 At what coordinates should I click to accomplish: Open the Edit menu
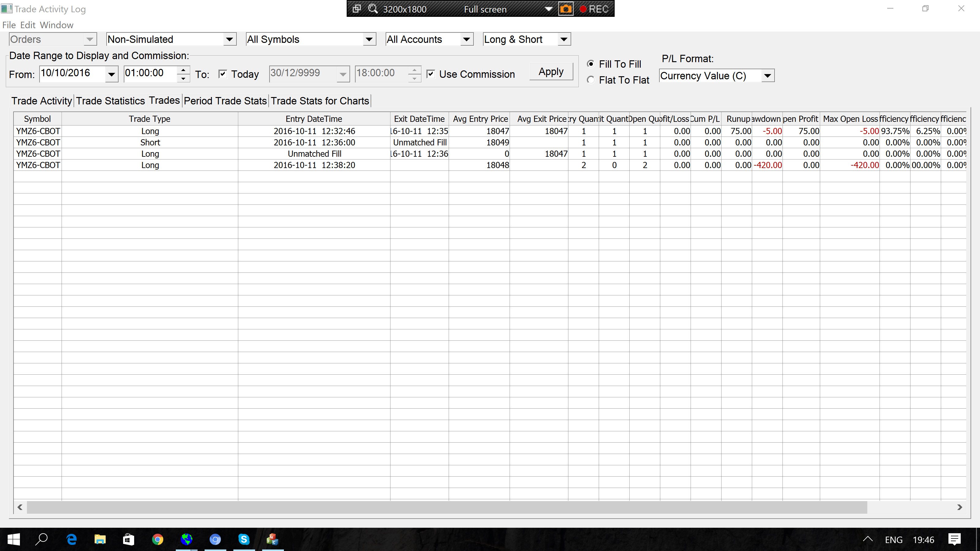click(27, 25)
